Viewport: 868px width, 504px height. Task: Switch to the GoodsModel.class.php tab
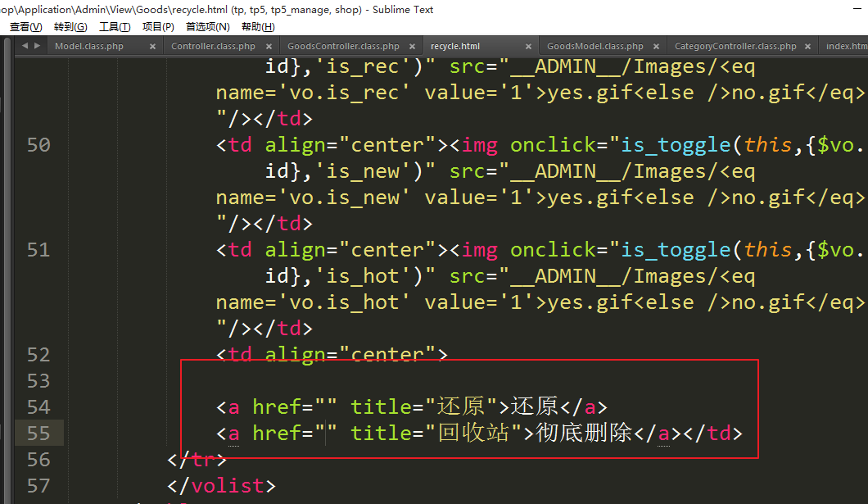tap(594, 47)
